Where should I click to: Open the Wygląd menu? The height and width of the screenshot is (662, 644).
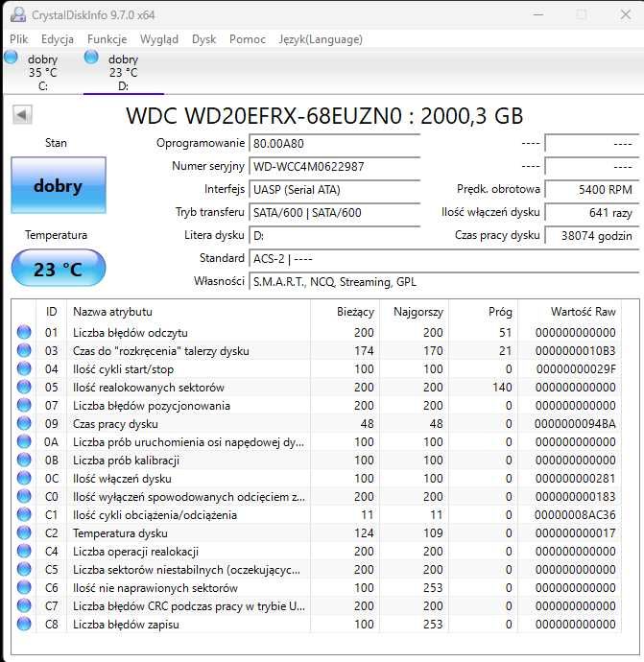coord(159,39)
